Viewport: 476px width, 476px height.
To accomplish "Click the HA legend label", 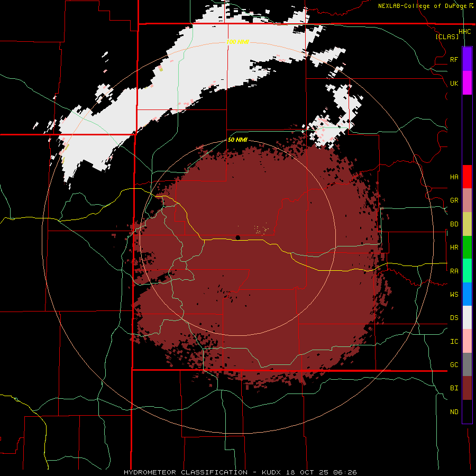I will (x=454, y=177).
